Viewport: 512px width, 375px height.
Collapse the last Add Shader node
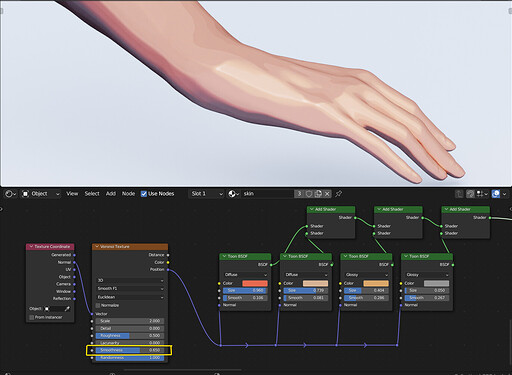coord(446,209)
